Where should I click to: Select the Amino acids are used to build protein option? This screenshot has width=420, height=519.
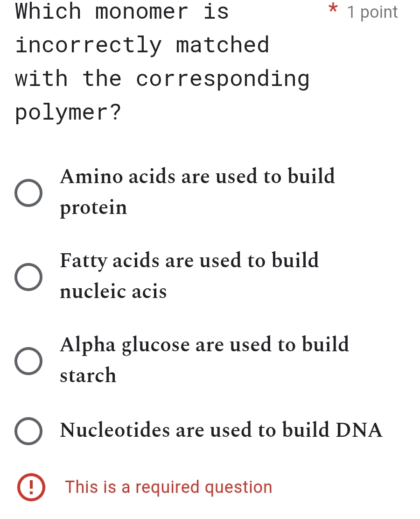pos(29,192)
